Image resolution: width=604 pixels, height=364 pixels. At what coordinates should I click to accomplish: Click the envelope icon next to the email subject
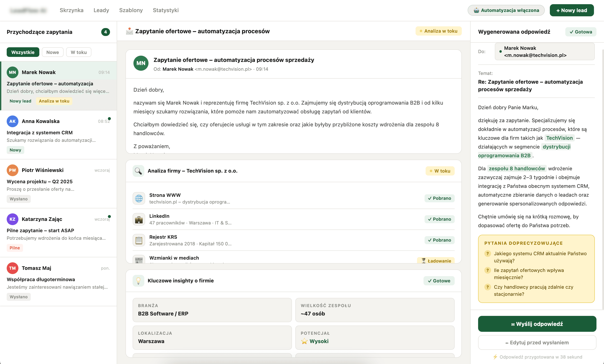pyautogui.click(x=129, y=31)
